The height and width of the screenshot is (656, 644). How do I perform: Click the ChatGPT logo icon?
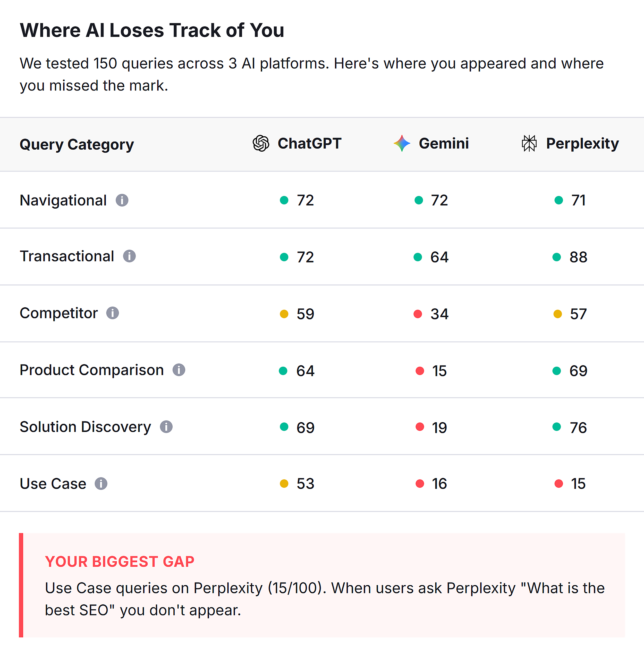(260, 144)
